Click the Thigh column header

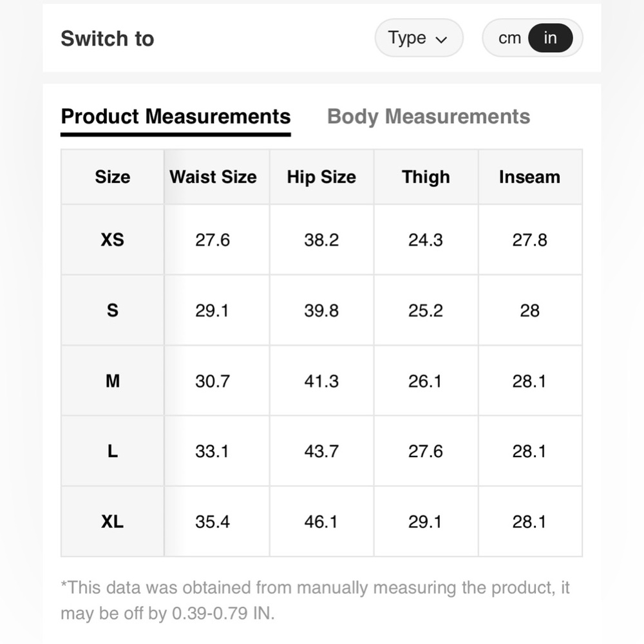click(x=426, y=177)
